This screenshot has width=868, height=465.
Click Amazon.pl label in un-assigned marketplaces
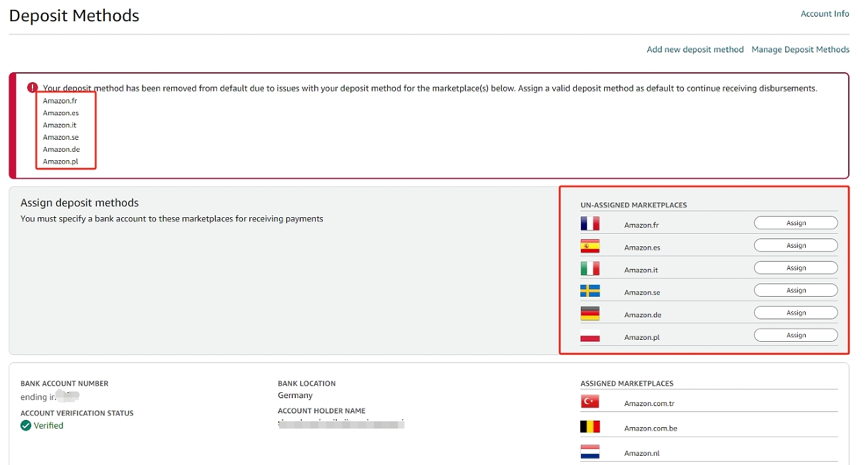641,338
